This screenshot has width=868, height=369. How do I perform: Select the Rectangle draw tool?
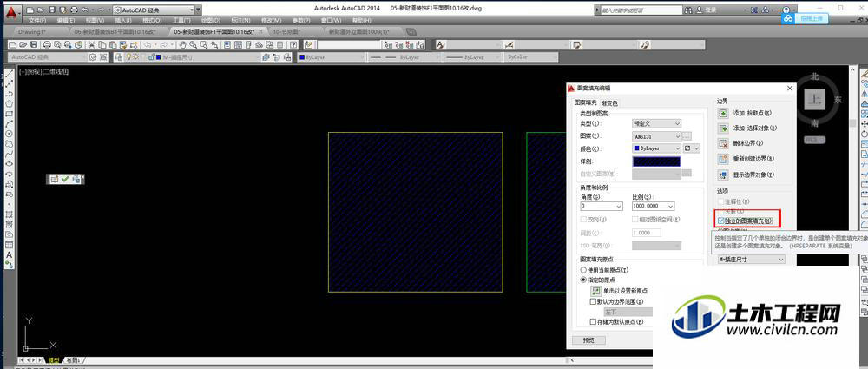[9, 114]
